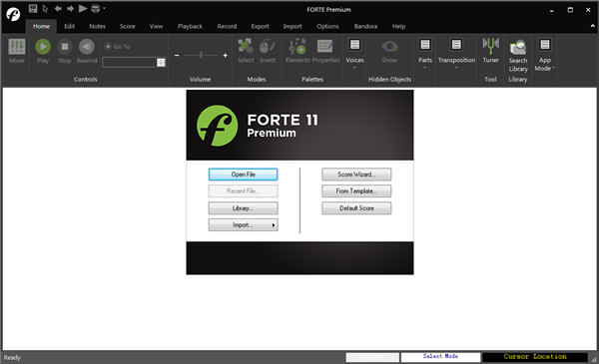The height and width of the screenshot is (364, 599).
Task: Open the Bandora ribbon tab
Action: (x=365, y=26)
